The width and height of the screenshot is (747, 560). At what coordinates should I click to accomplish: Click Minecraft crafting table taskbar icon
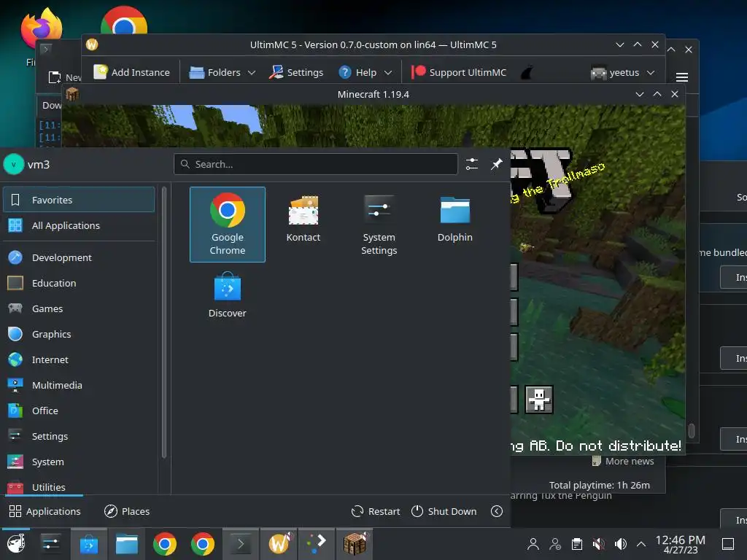(x=355, y=544)
